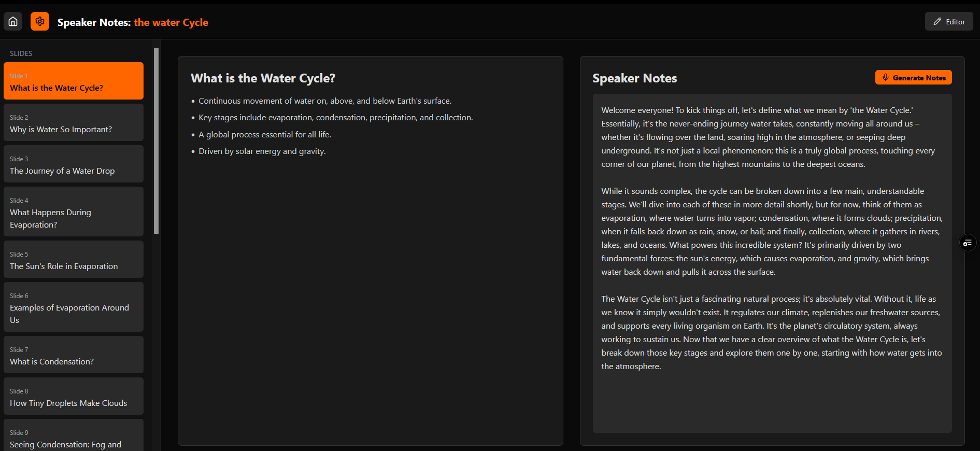980x451 pixels.
Task: Reselect the highlighted Slide 1 entry
Action: click(x=73, y=81)
